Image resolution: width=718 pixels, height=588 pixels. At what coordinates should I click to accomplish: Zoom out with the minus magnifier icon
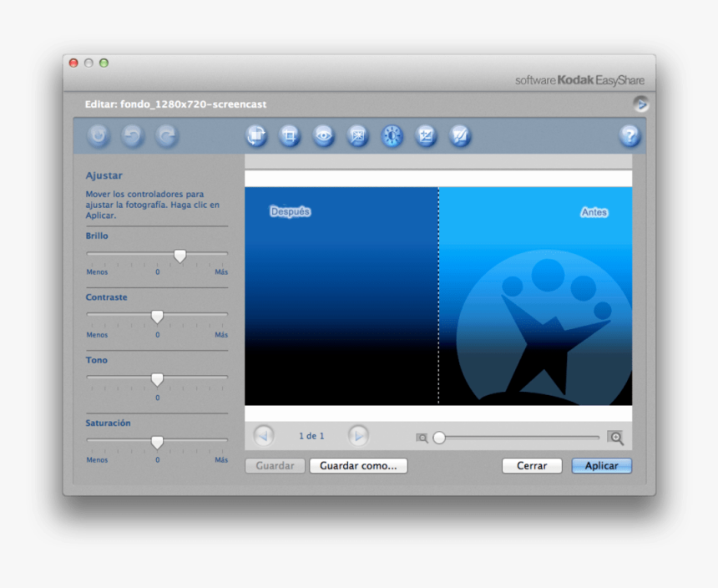coord(423,437)
